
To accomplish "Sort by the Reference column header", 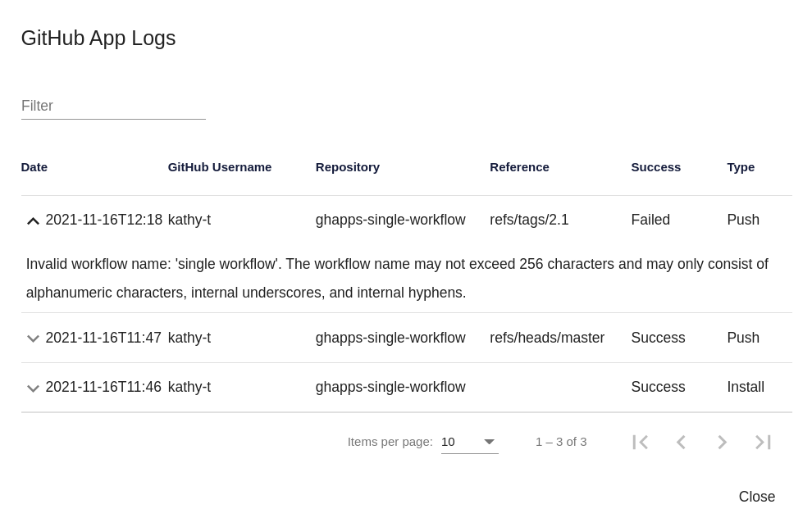I will (519, 167).
